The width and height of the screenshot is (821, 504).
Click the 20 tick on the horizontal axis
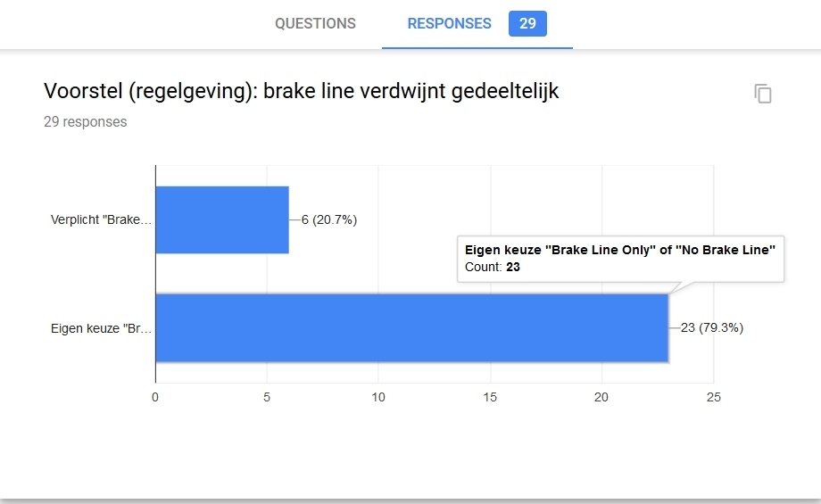pyautogui.click(x=601, y=397)
